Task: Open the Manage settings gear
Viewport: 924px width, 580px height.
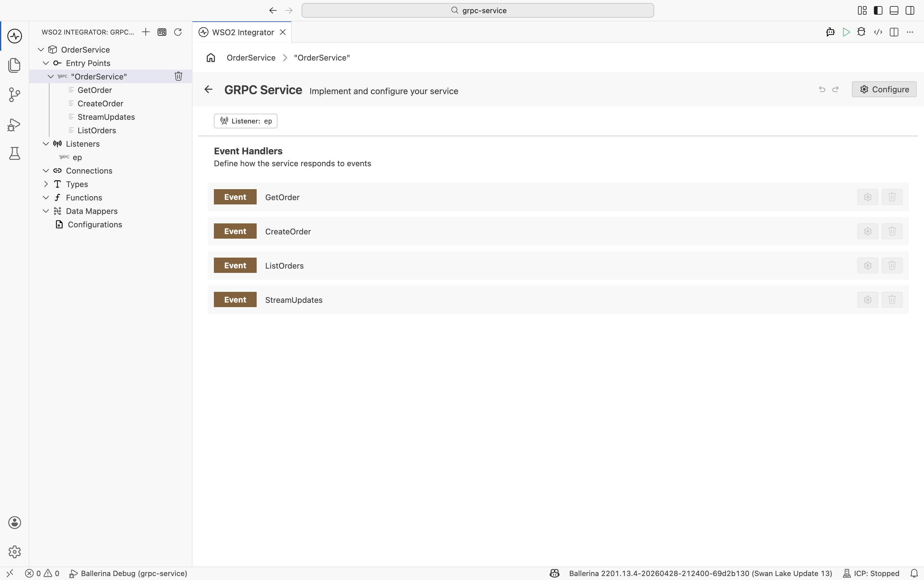Action: [x=15, y=552]
